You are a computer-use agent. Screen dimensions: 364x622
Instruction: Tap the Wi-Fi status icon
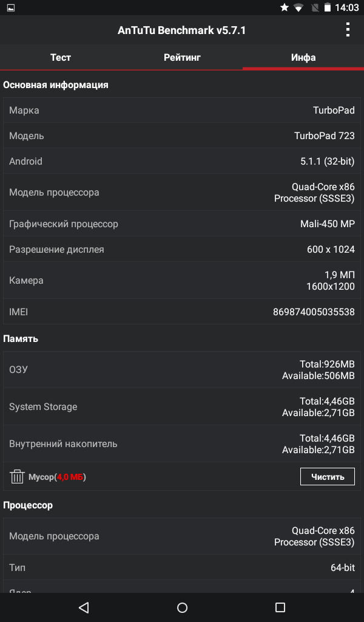click(298, 8)
